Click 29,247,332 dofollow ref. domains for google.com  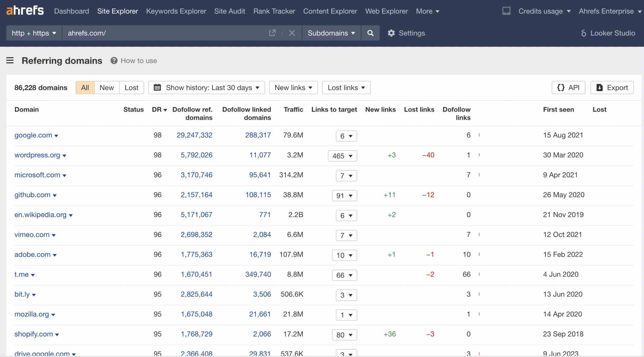[194, 135]
